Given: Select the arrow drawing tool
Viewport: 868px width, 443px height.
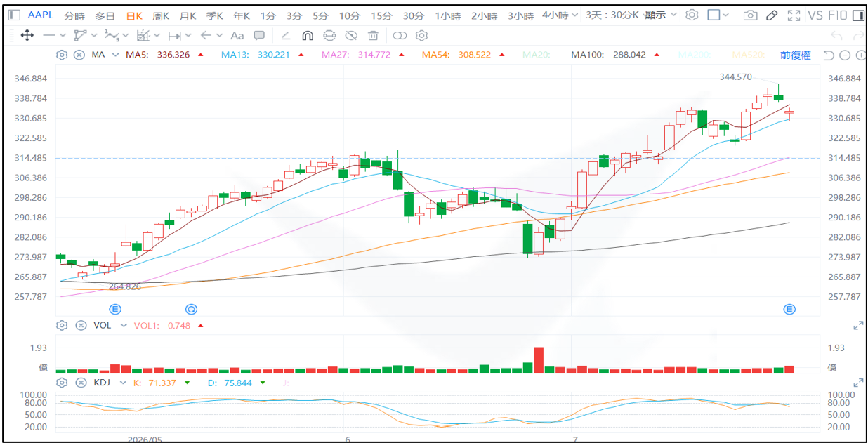Looking at the screenshot, I should [x=206, y=35].
